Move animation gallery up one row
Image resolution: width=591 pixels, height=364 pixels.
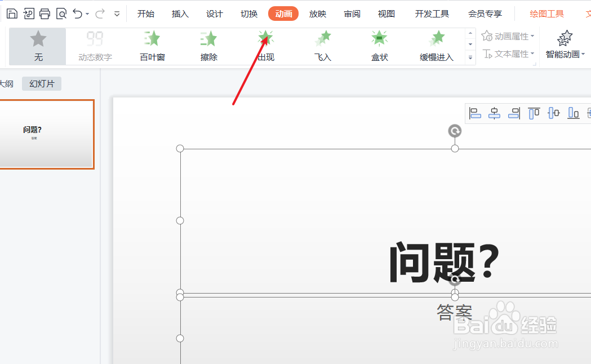(470, 33)
